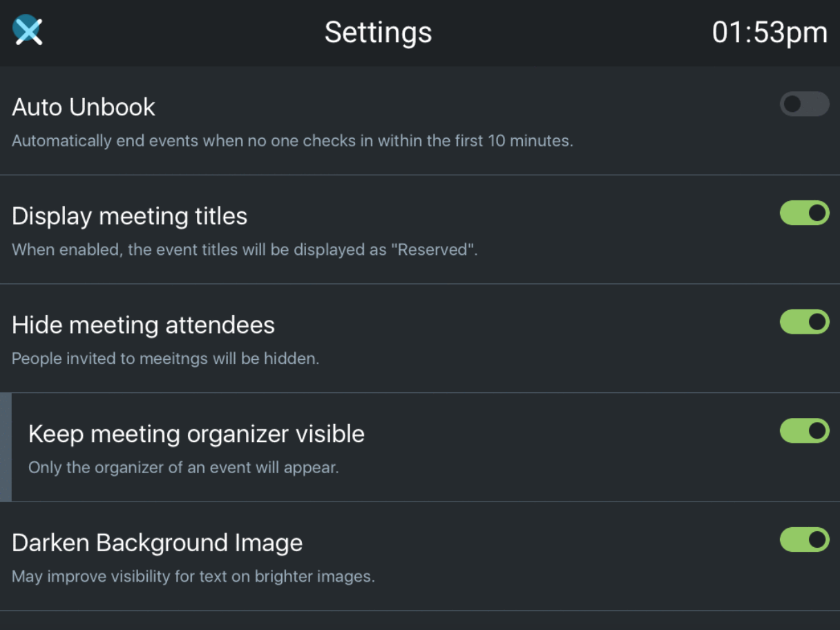Screen dimensions: 840x630
Task: Tap the Hide meeting attendees heading
Action: (143, 325)
